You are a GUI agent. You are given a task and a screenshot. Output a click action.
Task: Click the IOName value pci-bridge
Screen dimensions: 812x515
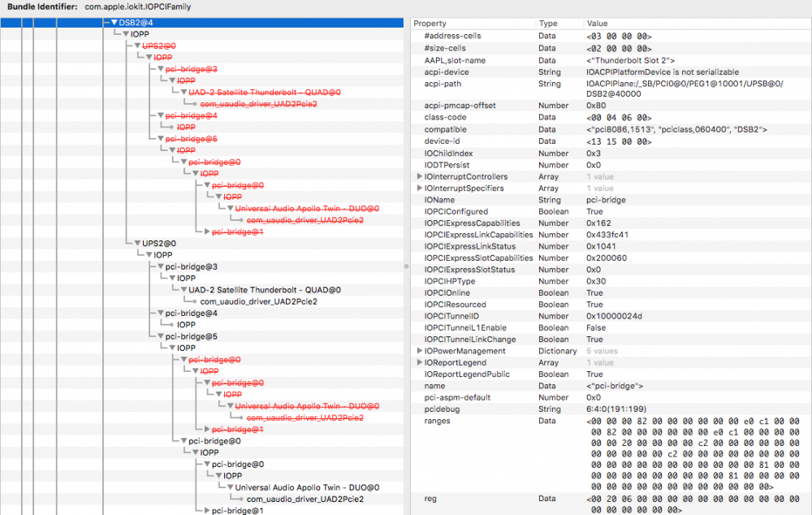tap(606, 200)
